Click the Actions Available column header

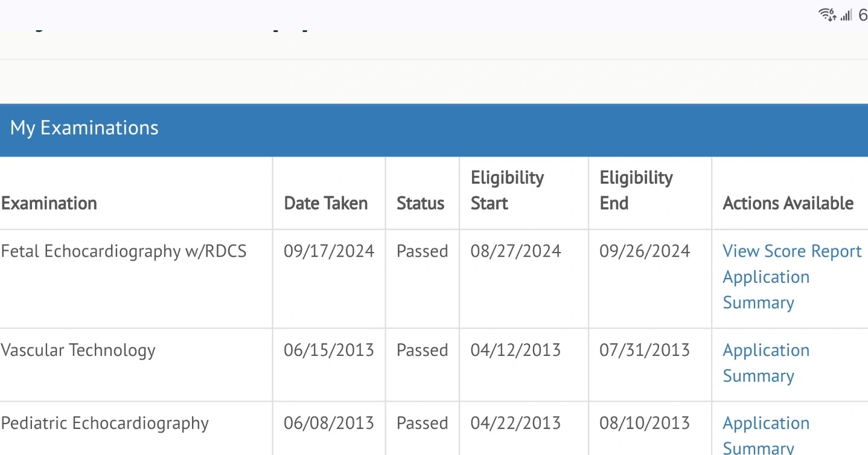tap(788, 203)
